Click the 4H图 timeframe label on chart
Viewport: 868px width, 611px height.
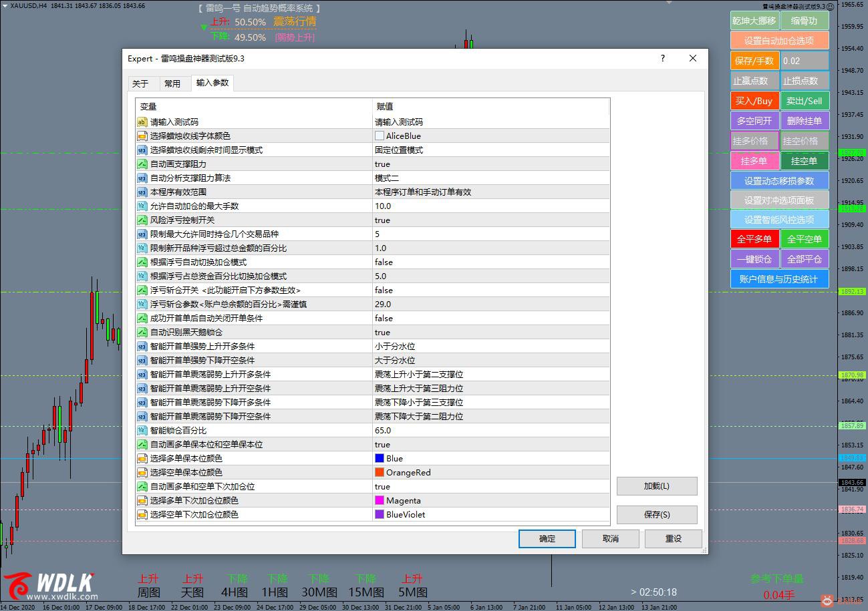coord(235,592)
